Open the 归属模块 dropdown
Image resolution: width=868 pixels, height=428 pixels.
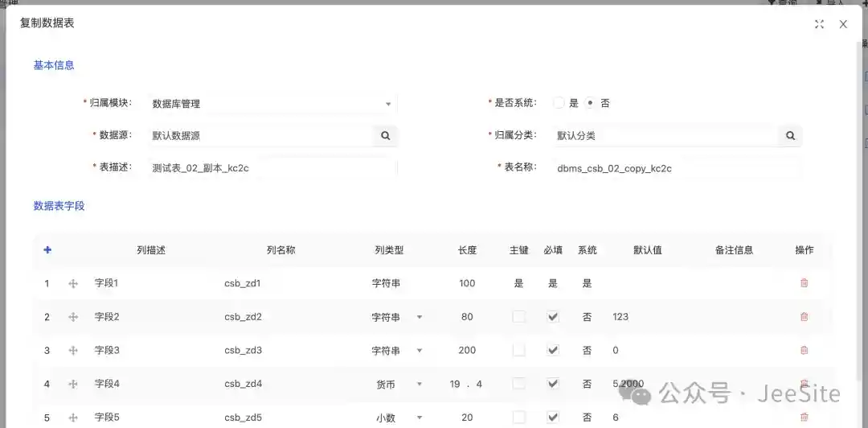pyautogui.click(x=273, y=104)
